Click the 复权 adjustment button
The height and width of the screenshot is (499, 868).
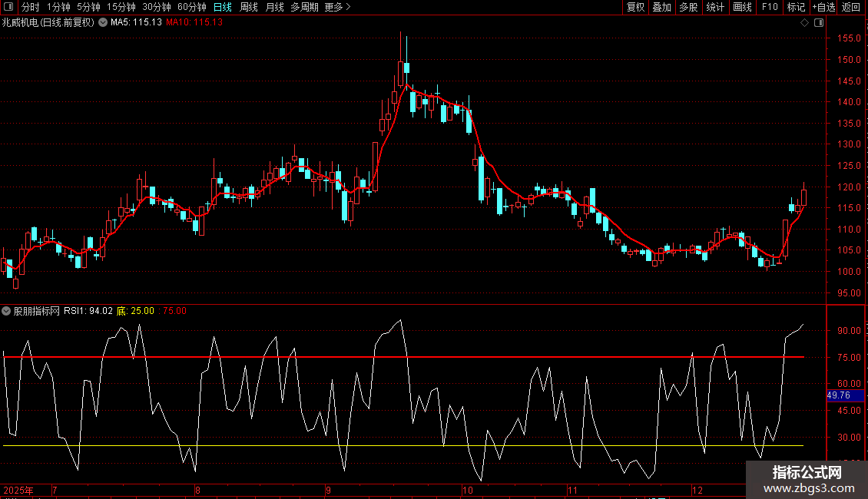635,7
